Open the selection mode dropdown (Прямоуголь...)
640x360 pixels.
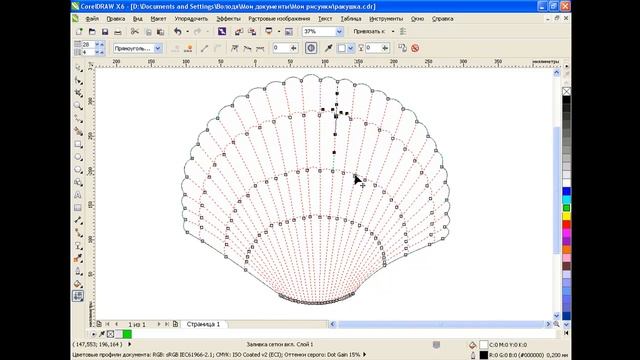pos(158,48)
